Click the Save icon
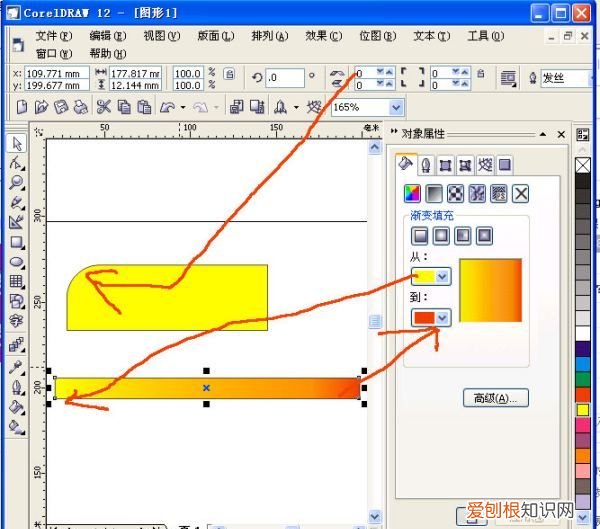 (60, 107)
